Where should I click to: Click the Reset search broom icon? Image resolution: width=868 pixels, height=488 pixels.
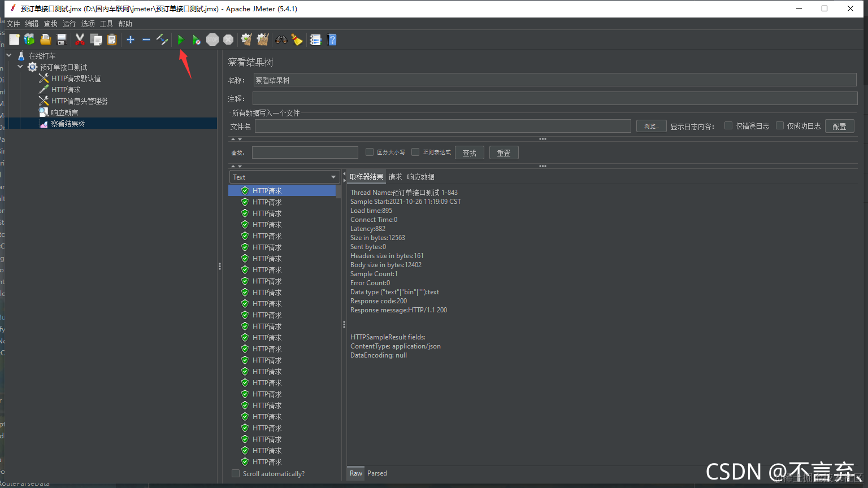(297, 40)
